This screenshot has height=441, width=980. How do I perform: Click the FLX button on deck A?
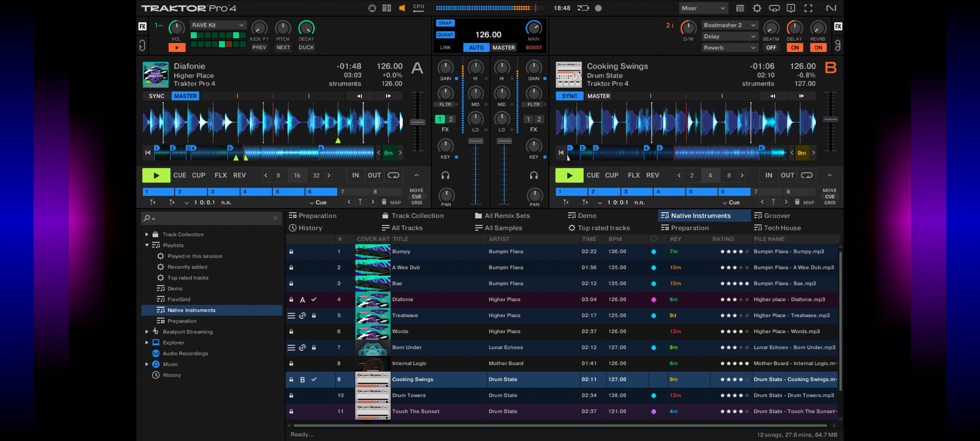[x=220, y=175]
